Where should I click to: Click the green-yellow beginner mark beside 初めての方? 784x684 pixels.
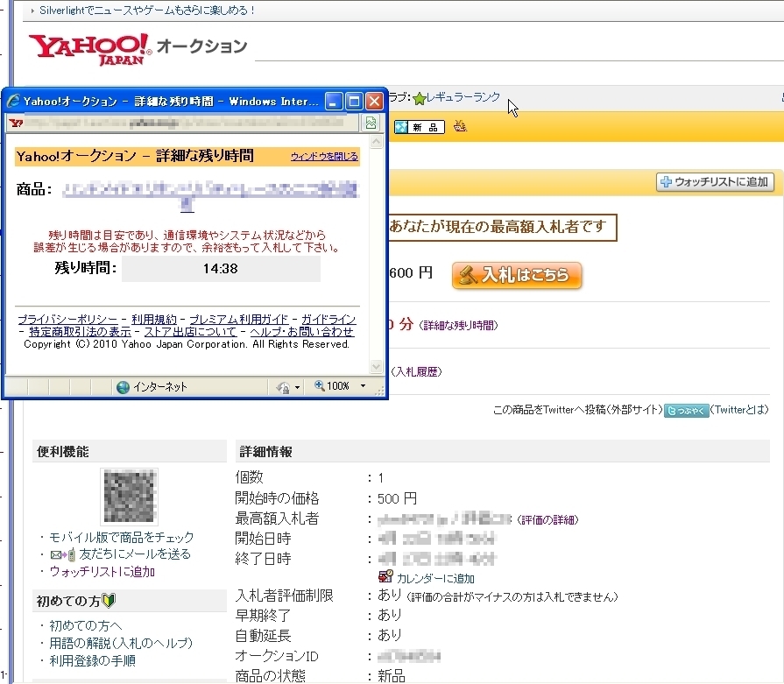tap(109, 600)
